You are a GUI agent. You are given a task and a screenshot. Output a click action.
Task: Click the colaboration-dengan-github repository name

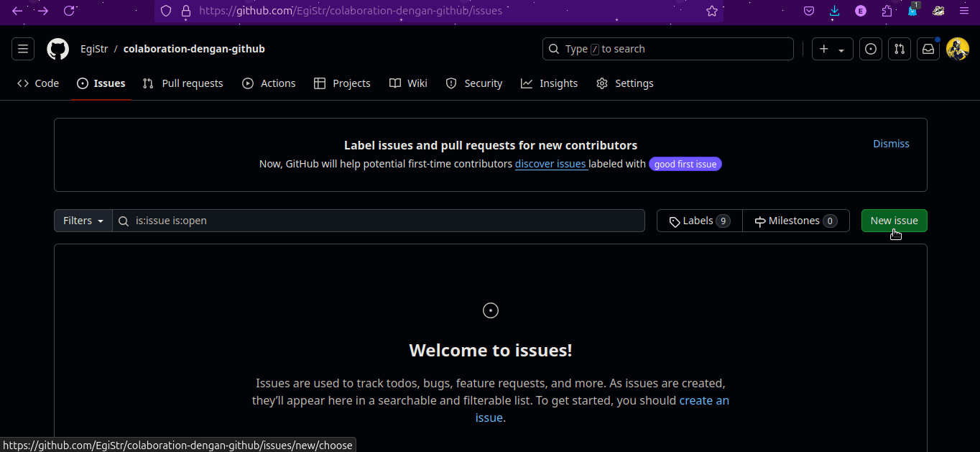coord(194,49)
